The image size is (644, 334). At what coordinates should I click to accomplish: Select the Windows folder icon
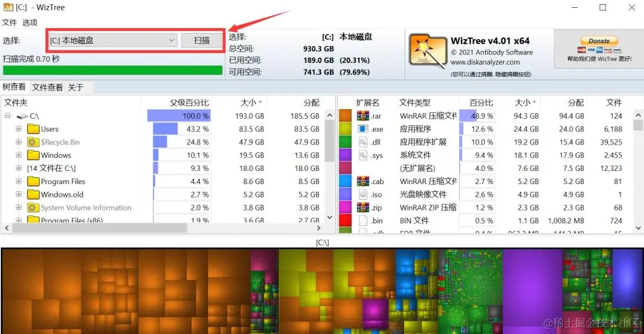pos(33,155)
